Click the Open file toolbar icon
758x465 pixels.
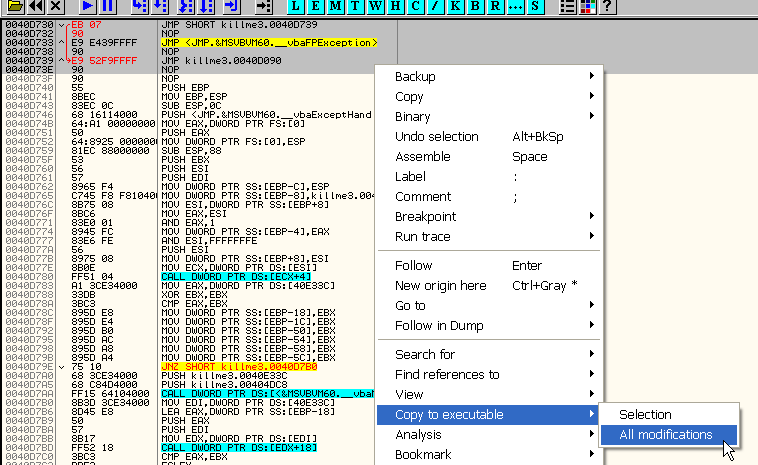14,7
